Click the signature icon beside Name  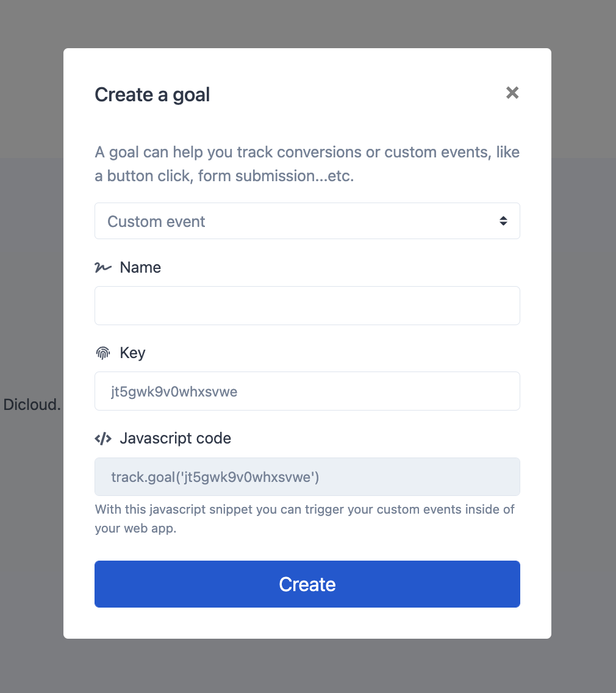(103, 267)
